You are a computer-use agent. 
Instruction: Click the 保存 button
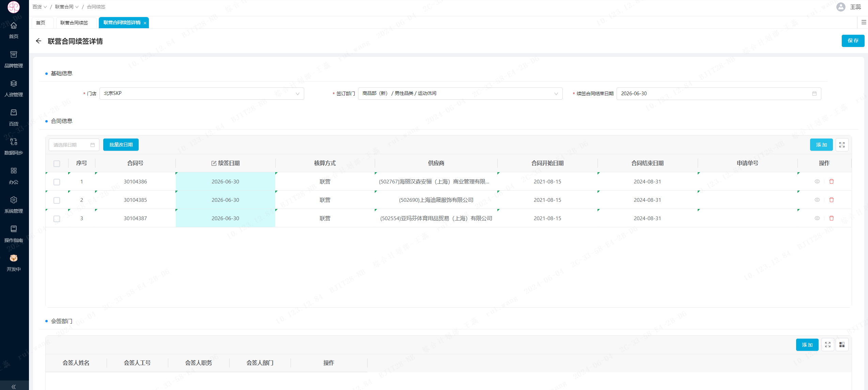pos(853,41)
